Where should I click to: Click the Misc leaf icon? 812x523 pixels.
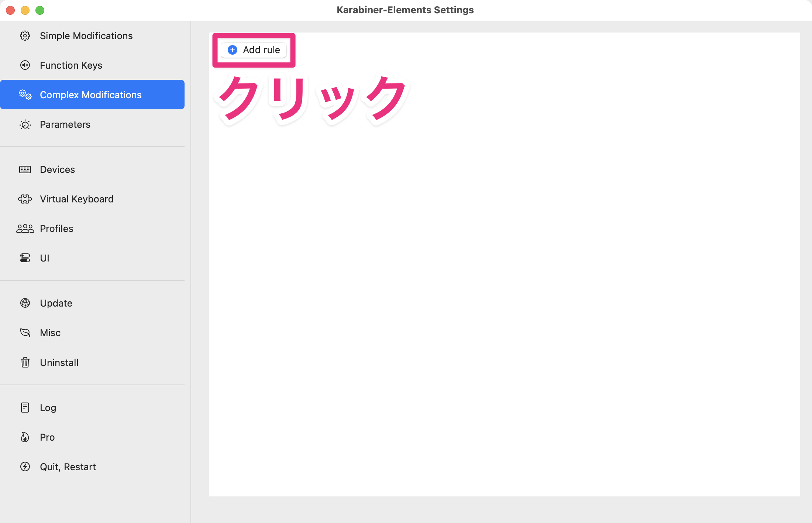coord(25,332)
